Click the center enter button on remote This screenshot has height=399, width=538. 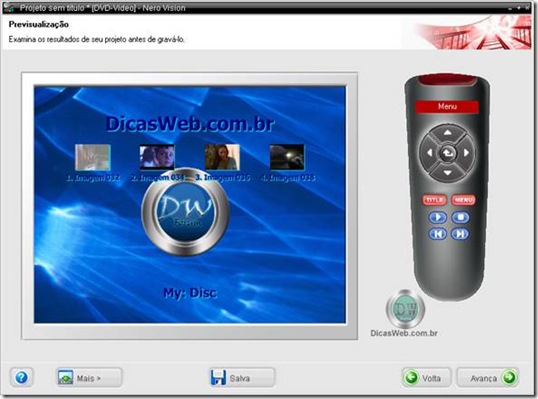coord(447,153)
